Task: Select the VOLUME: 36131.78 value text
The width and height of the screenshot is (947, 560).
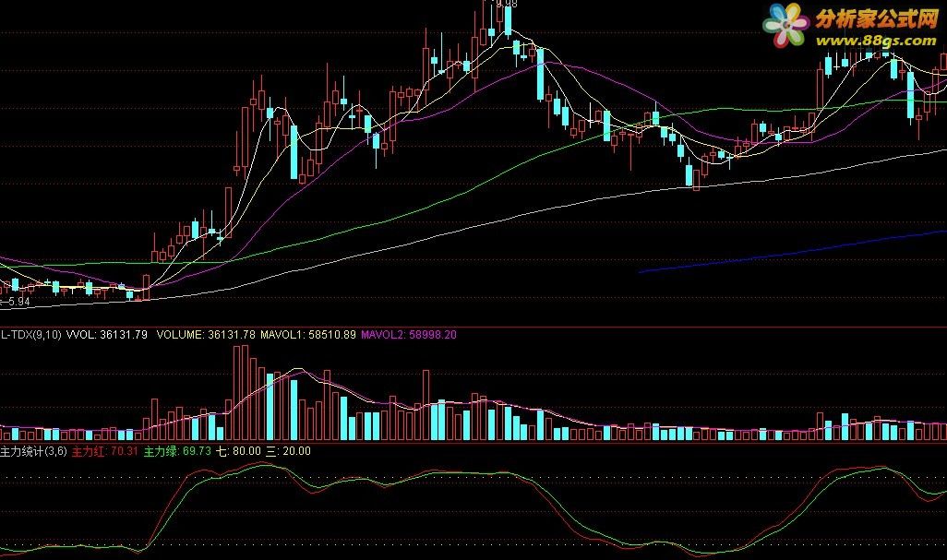Action: (x=205, y=334)
